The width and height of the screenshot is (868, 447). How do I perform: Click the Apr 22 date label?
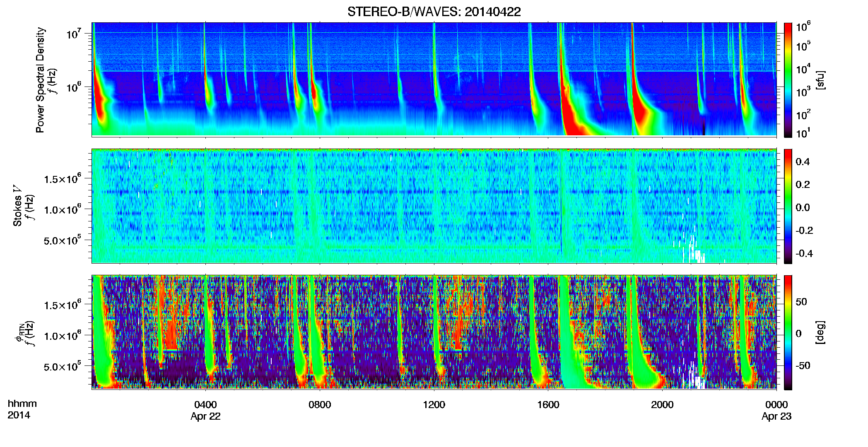(x=205, y=416)
